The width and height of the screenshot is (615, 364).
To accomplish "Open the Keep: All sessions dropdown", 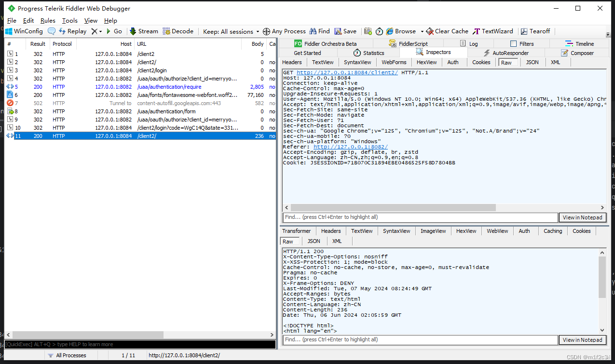I will tap(231, 31).
